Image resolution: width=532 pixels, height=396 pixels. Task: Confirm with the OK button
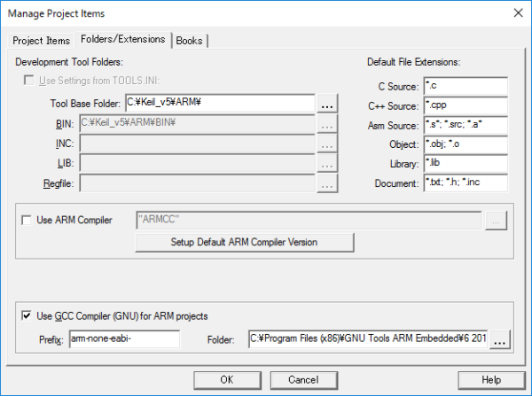coord(227,380)
